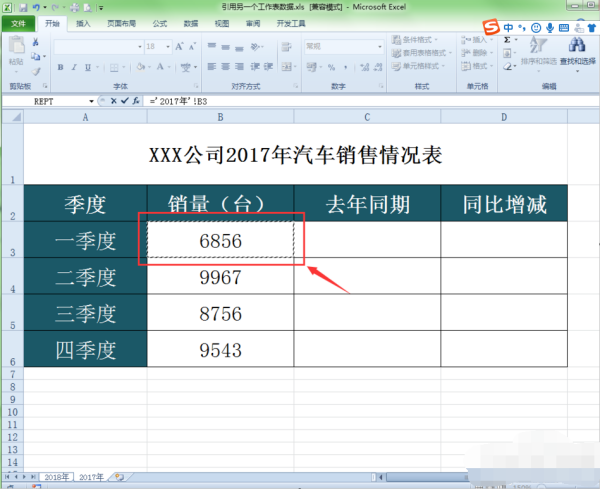Expand the Name Box dropdown showing REPT

(93, 101)
